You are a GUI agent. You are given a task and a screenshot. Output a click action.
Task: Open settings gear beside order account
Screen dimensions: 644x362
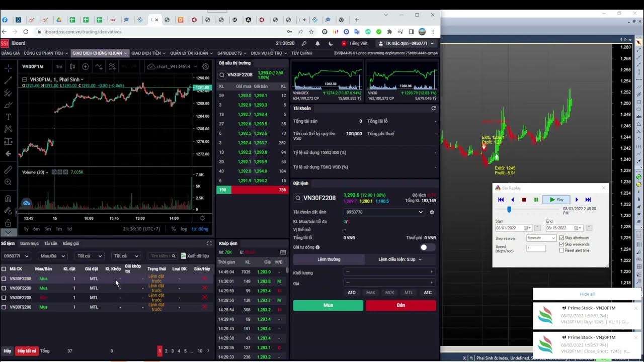click(432, 212)
